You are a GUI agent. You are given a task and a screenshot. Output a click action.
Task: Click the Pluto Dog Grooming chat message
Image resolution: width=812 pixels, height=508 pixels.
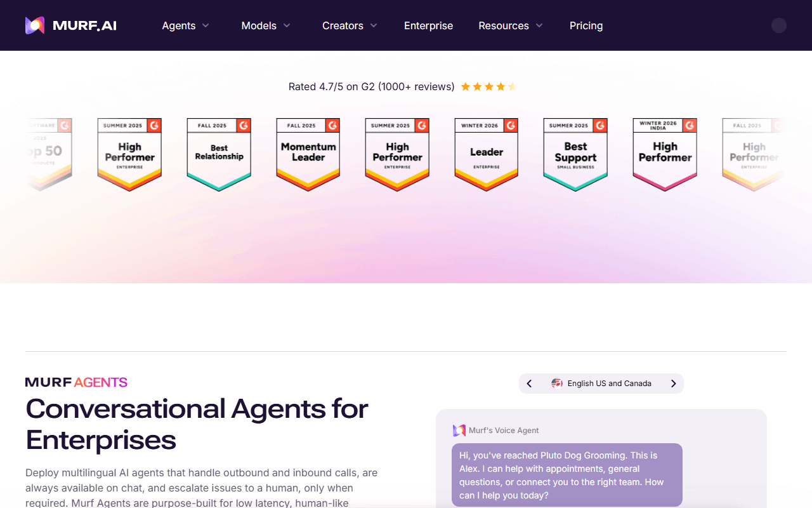coord(567,475)
